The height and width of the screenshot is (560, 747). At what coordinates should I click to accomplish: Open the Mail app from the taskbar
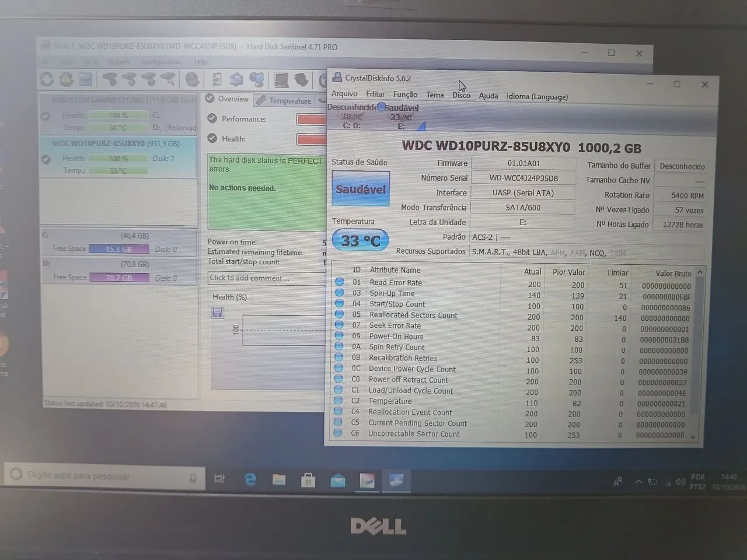tap(338, 480)
